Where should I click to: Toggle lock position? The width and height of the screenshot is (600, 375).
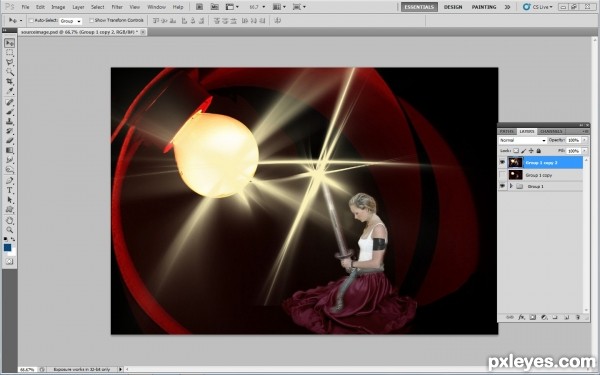click(x=531, y=151)
